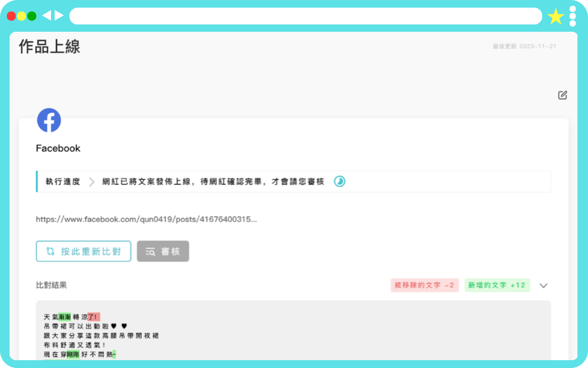Click the progress clock status icon

tap(339, 181)
